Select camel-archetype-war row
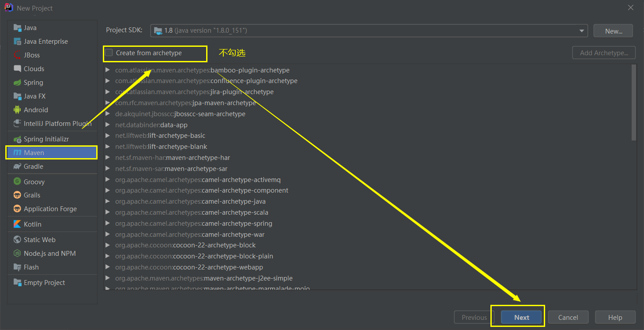The image size is (644, 330). pos(367,234)
